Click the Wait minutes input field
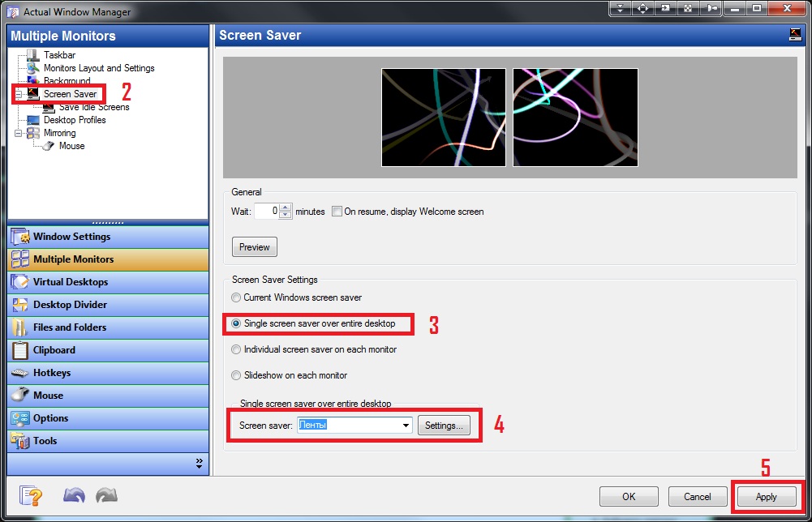The height and width of the screenshot is (522, 812). click(267, 211)
